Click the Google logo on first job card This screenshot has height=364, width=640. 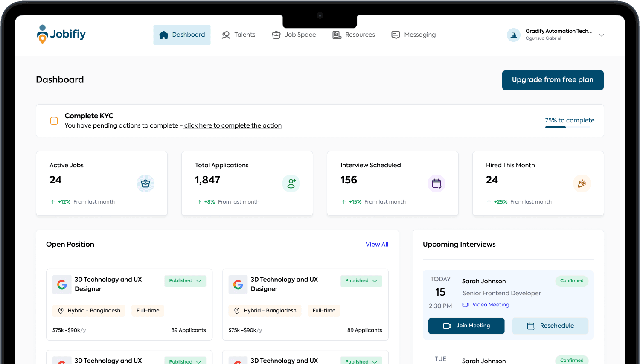pyautogui.click(x=62, y=285)
